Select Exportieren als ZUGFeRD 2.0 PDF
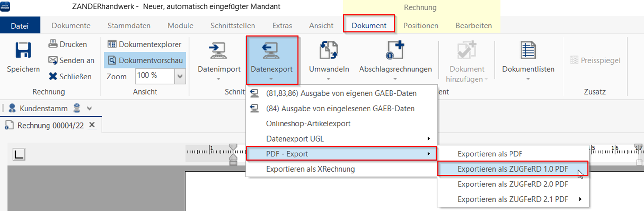 (x=512, y=184)
